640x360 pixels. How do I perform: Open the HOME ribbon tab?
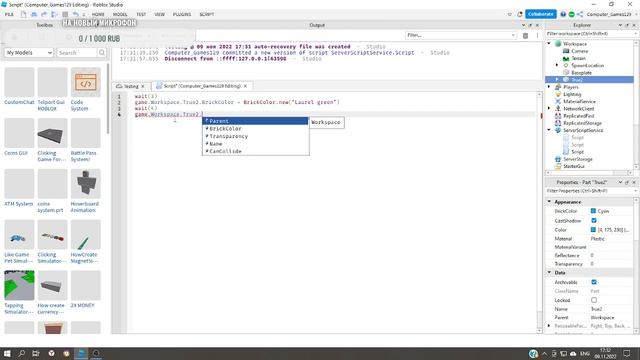pyautogui.click(x=98, y=14)
